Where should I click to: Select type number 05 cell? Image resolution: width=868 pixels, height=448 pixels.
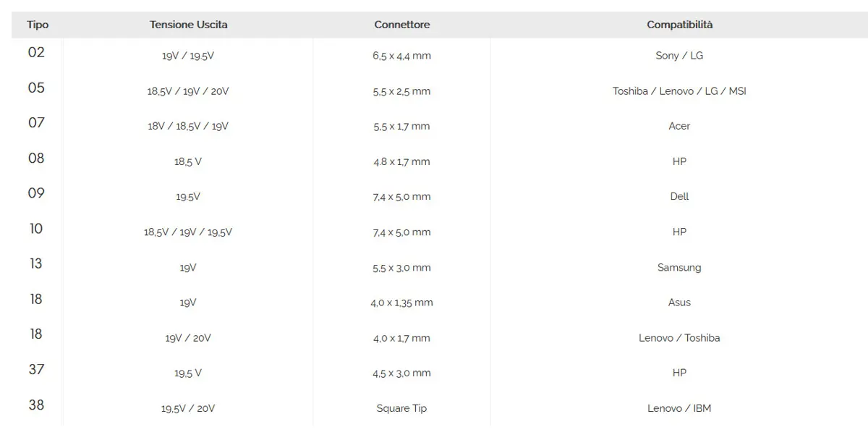point(36,88)
